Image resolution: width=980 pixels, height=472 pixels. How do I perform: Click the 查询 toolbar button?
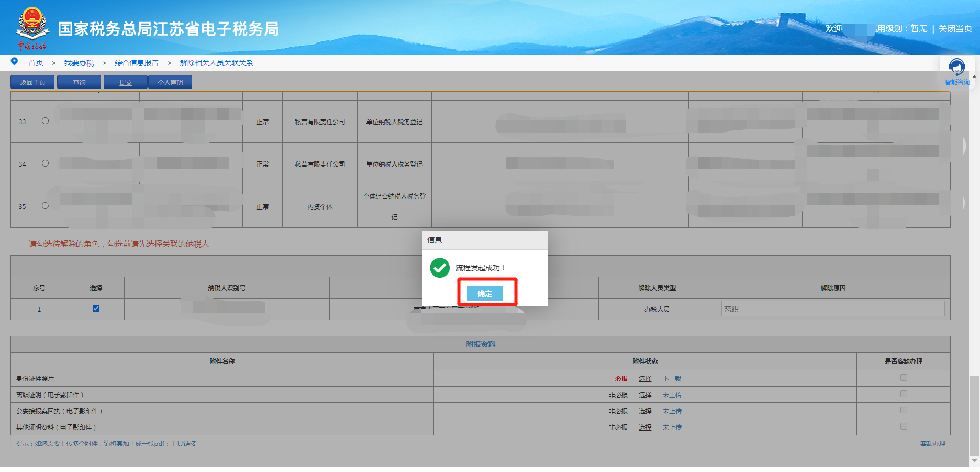coord(79,82)
